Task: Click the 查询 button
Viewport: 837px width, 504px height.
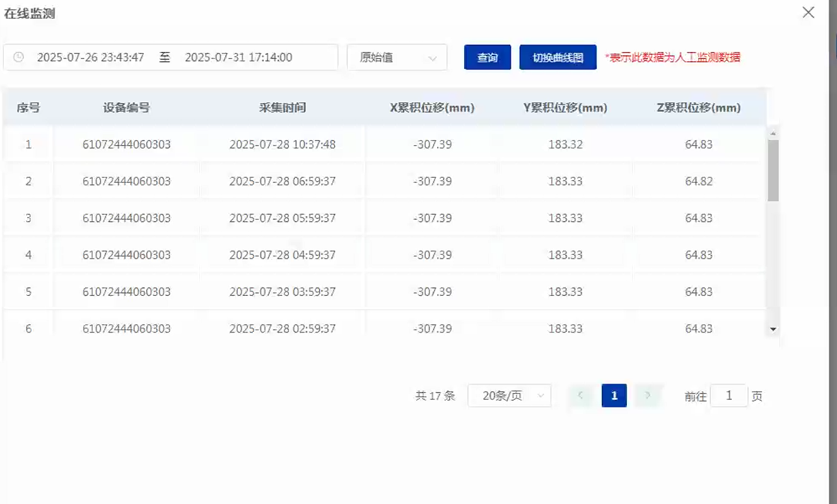Action: point(488,57)
